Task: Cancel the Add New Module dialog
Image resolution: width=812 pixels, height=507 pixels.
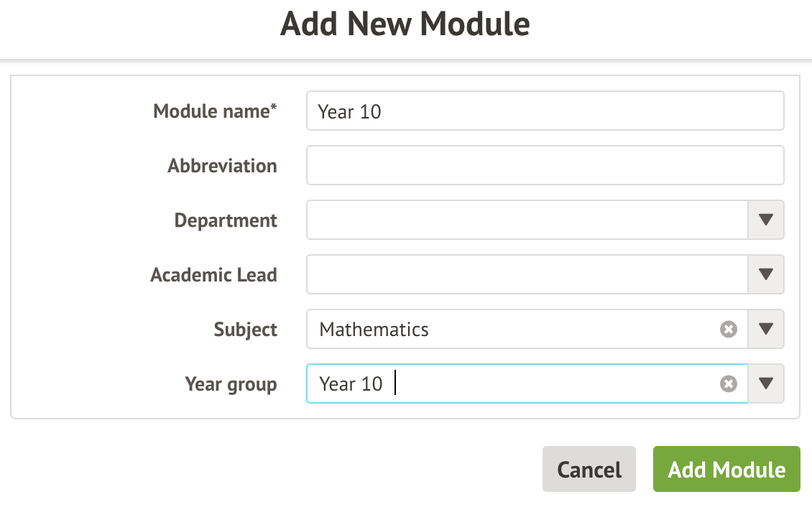Action: (589, 469)
